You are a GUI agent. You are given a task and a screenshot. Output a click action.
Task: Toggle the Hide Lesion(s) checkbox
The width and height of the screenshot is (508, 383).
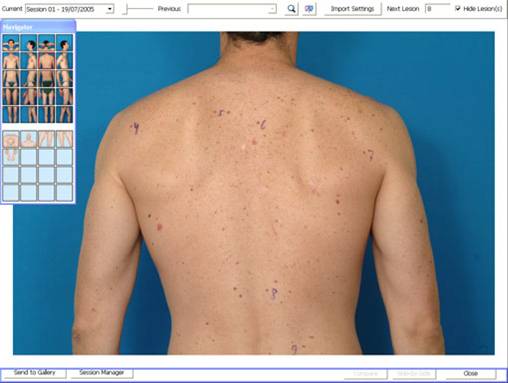coord(458,8)
